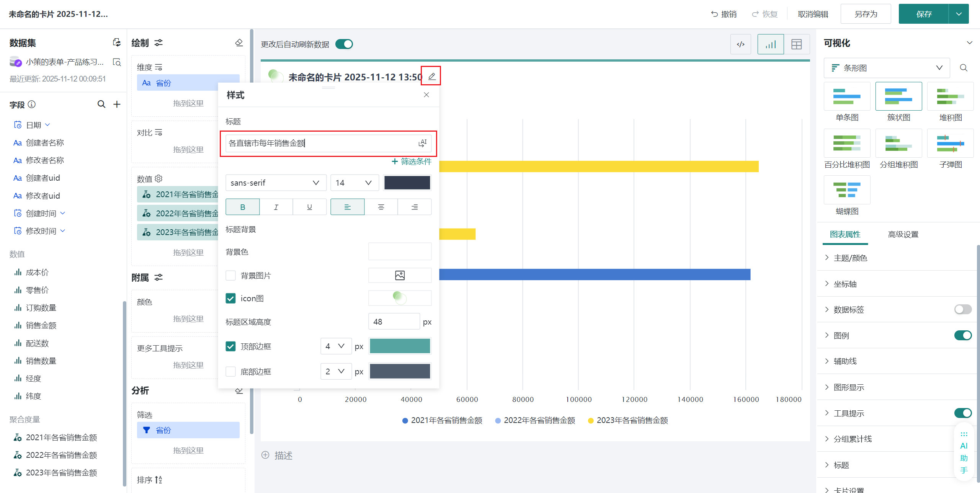Select center alignment for title
Viewport: 980px width, 493px height.
381,207
